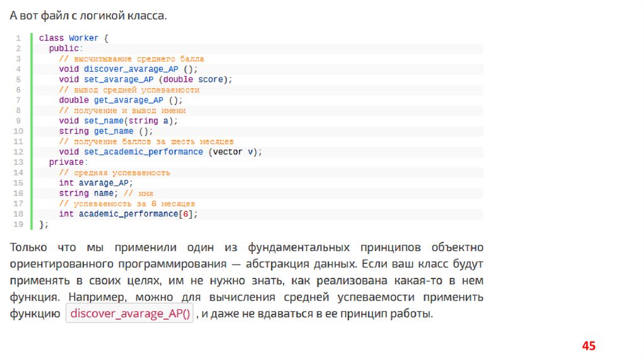This screenshot has width=644, height=361.
Task: Click comment 'получение баллов за шесть месяцев'
Action: (x=146, y=142)
